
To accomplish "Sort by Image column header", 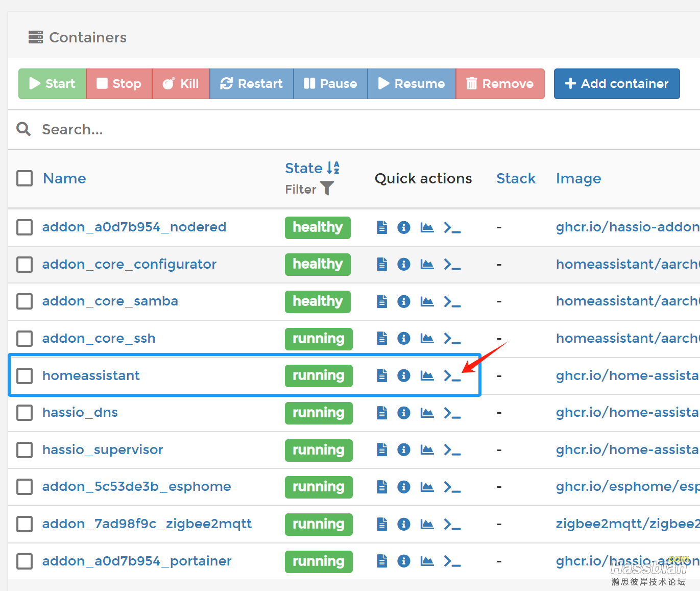I will pyautogui.click(x=578, y=179).
